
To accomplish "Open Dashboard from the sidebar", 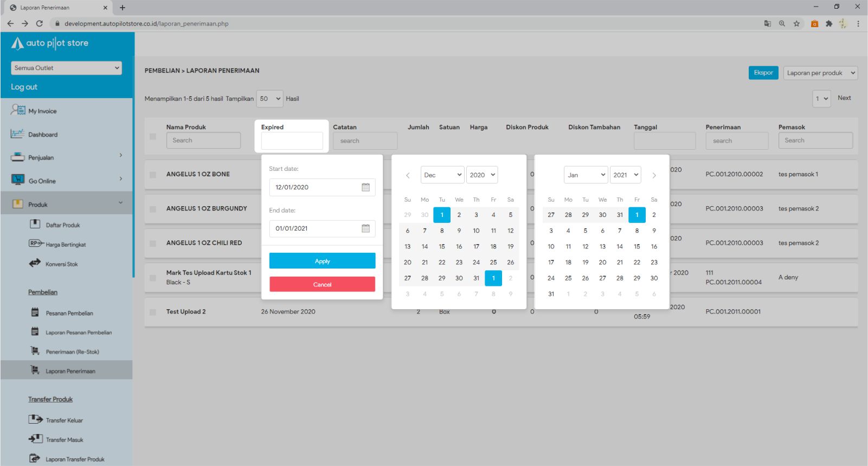I will tap(43, 135).
